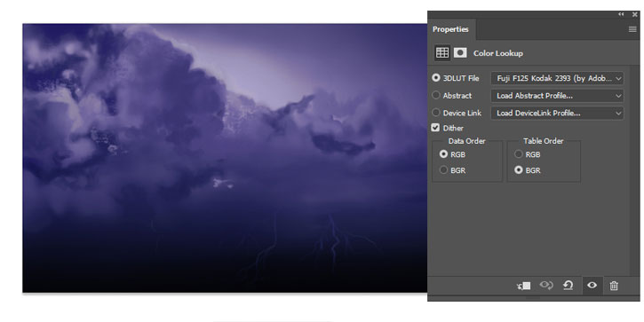Click the Properties panel vertical scrollbar
The width and height of the screenshot is (644, 322).
click(x=634, y=170)
